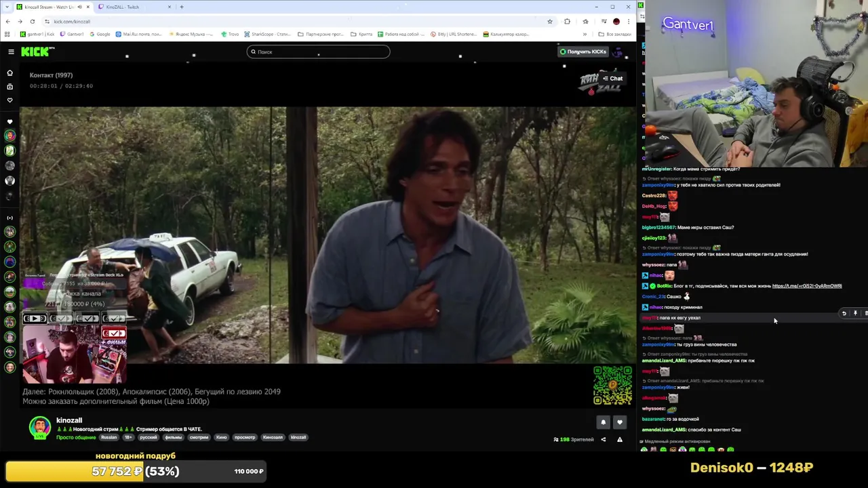Pin the hovered chat message

pyautogui.click(x=855, y=314)
